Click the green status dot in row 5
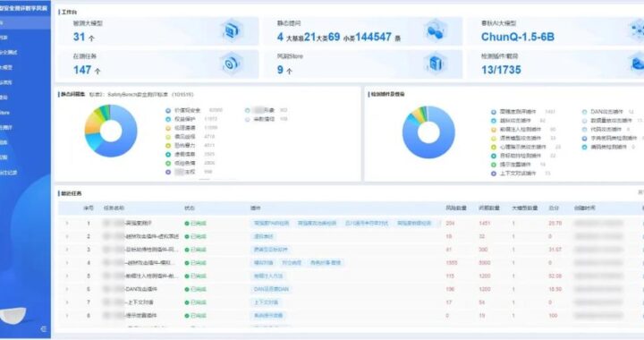Viewport: 644px width, 340px height. coord(187,276)
